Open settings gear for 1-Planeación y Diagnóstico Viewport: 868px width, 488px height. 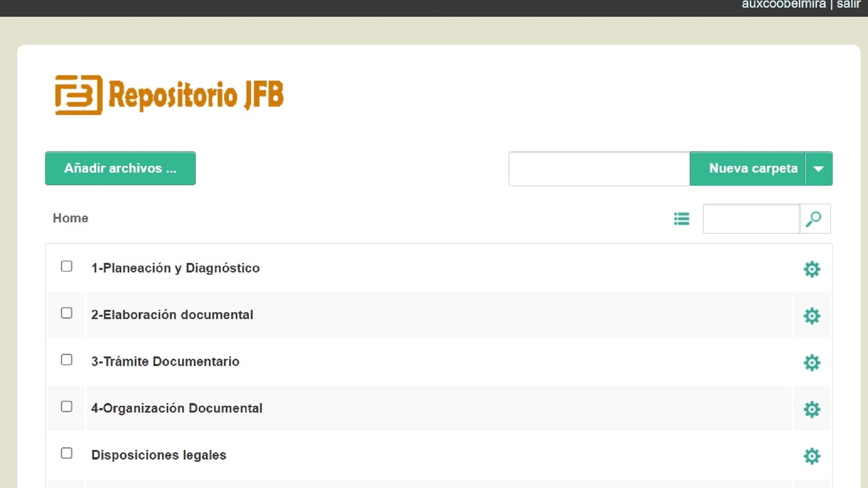click(811, 269)
